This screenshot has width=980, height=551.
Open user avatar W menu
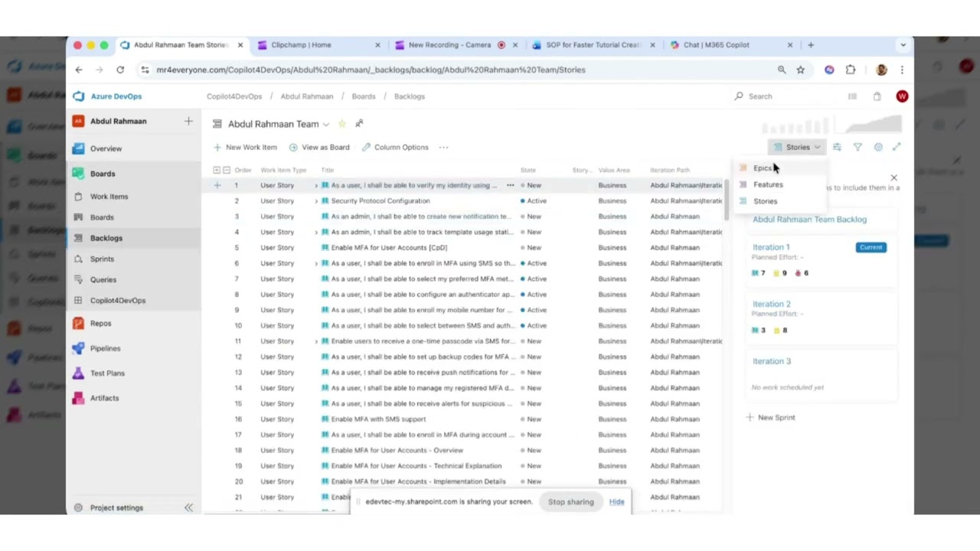902,96
